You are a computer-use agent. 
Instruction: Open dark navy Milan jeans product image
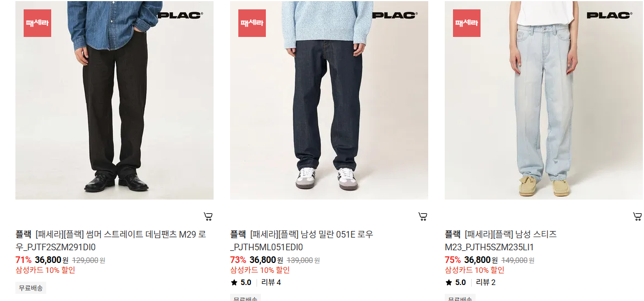coord(329,100)
